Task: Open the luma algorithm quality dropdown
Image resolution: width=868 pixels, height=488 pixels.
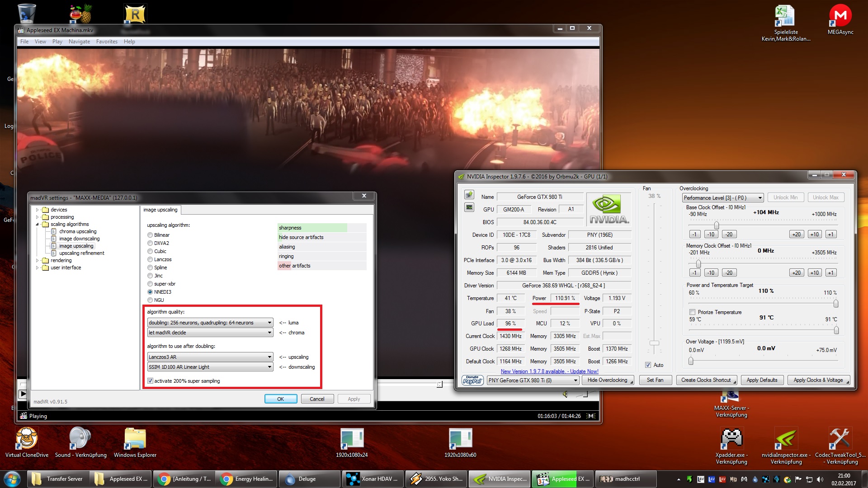Action: [210, 323]
